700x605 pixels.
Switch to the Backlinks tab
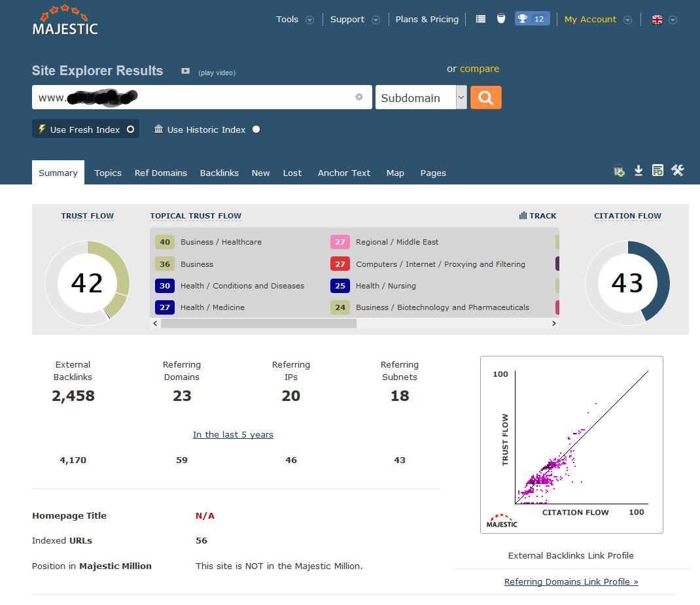pos(219,173)
